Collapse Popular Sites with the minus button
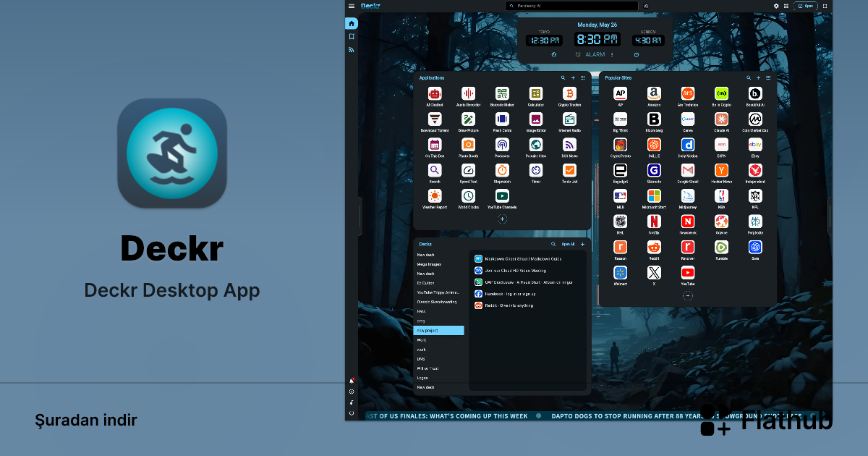 (688, 295)
